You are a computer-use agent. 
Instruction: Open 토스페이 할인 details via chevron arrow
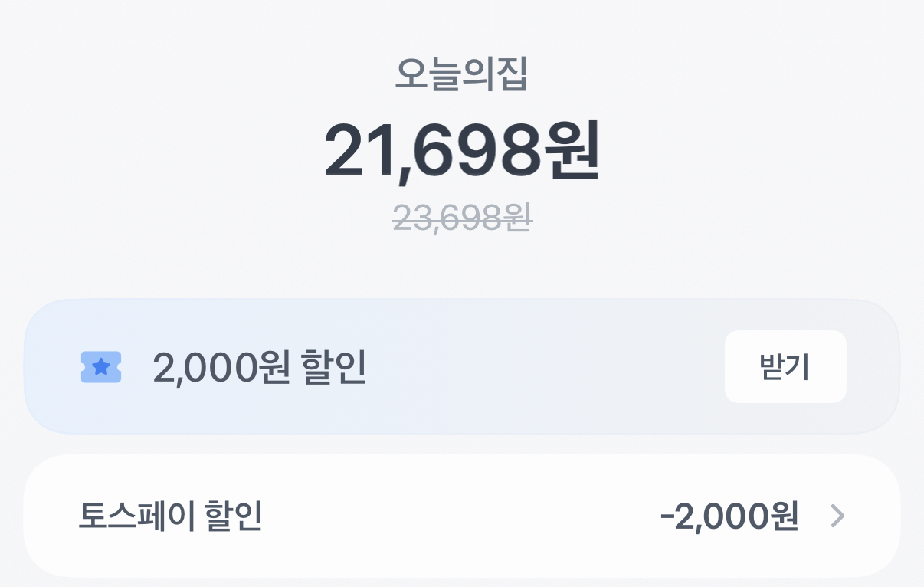pos(838,516)
